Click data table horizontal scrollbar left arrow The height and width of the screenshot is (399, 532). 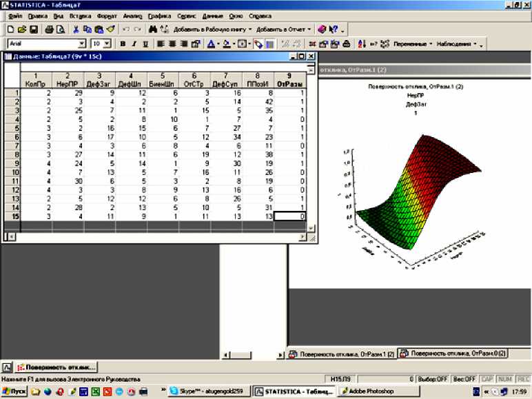tap(11, 237)
